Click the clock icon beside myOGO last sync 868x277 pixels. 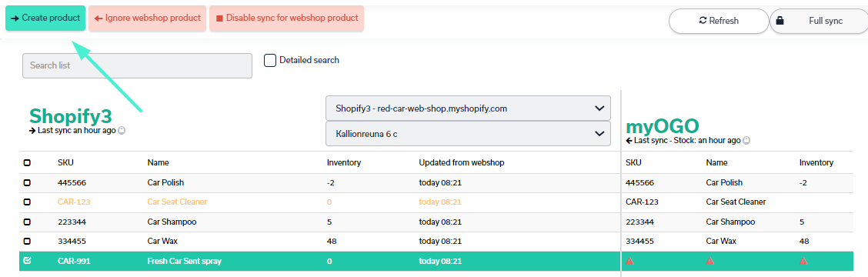(746, 141)
